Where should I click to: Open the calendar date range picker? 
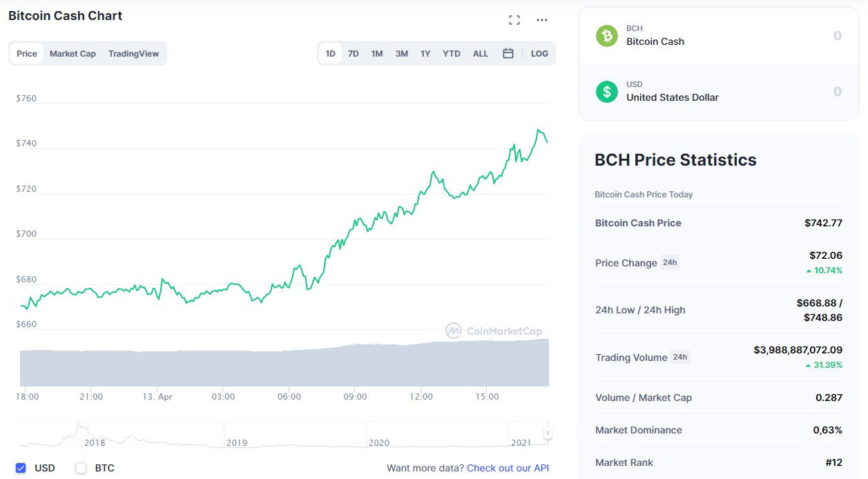pos(508,53)
